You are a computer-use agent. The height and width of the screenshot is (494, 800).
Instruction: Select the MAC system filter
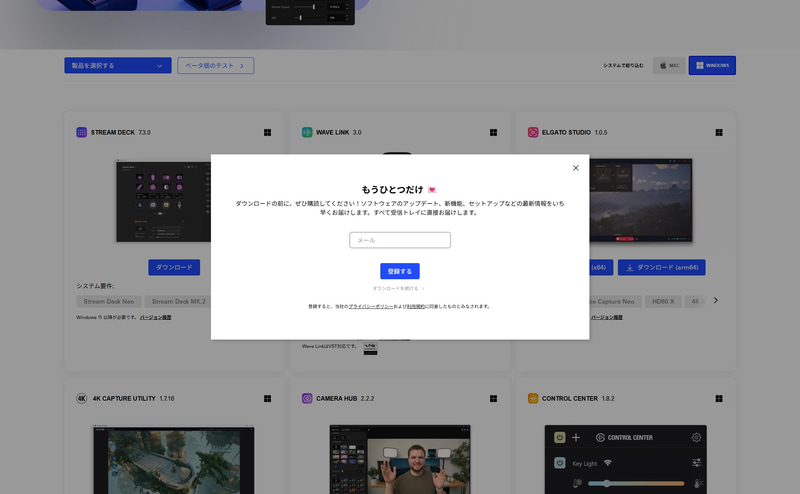coord(669,65)
